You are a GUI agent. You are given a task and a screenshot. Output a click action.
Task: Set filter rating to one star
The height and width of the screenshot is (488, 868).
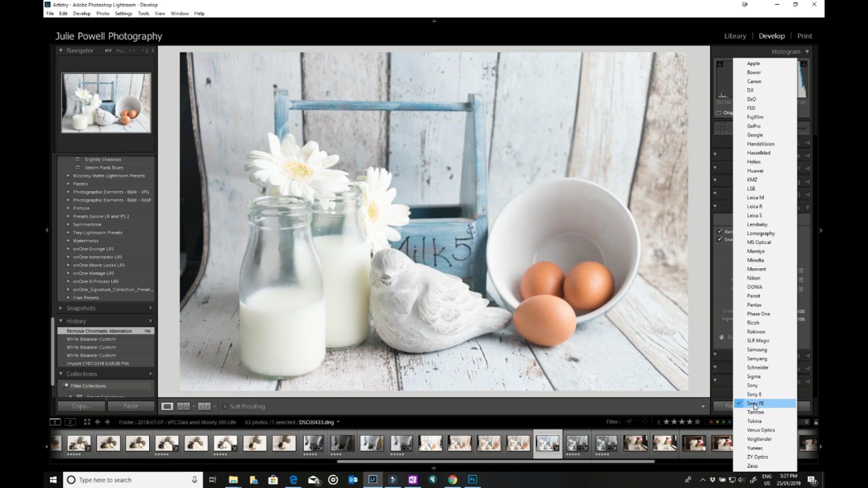[667, 422]
